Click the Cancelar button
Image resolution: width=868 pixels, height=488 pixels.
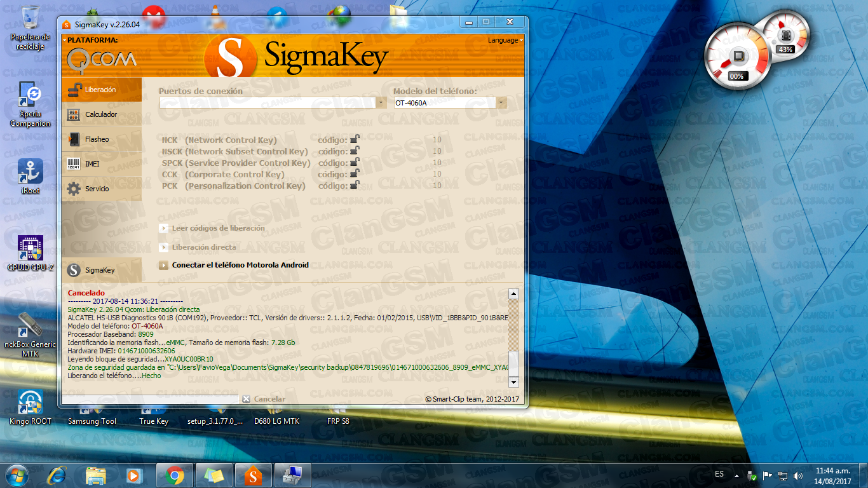(264, 399)
